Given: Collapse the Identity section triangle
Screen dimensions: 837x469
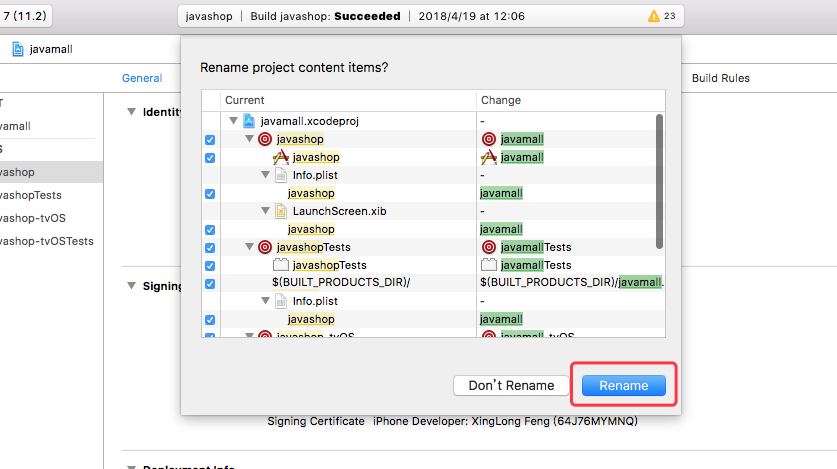Looking at the screenshot, I should pos(131,112).
